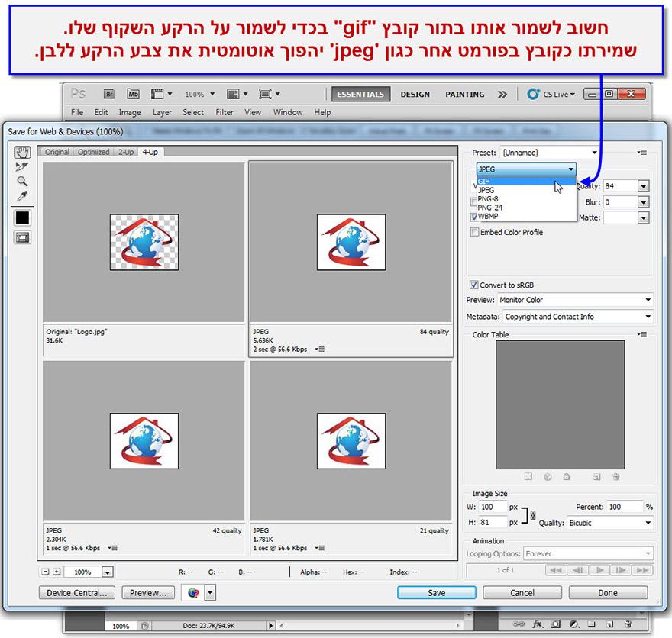Open the Image menu in Photoshop
This screenshot has width=672, height=638.
130,112
